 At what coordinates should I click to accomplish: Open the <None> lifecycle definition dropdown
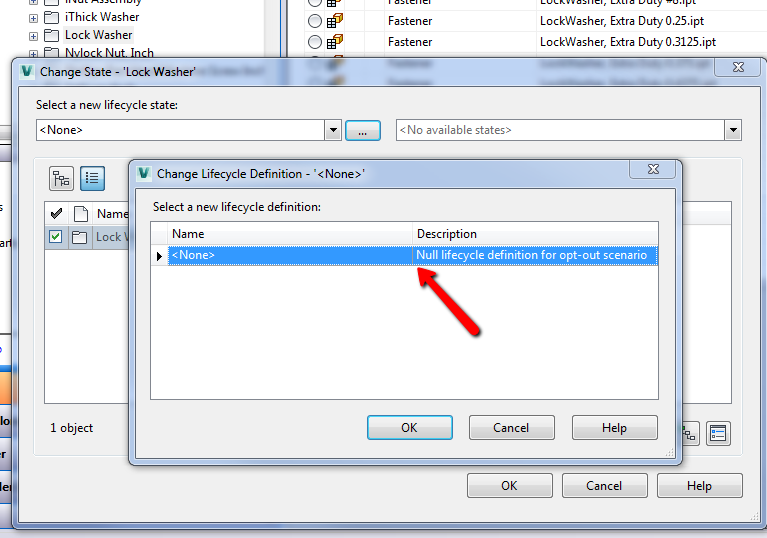click(x=333, y=130)
